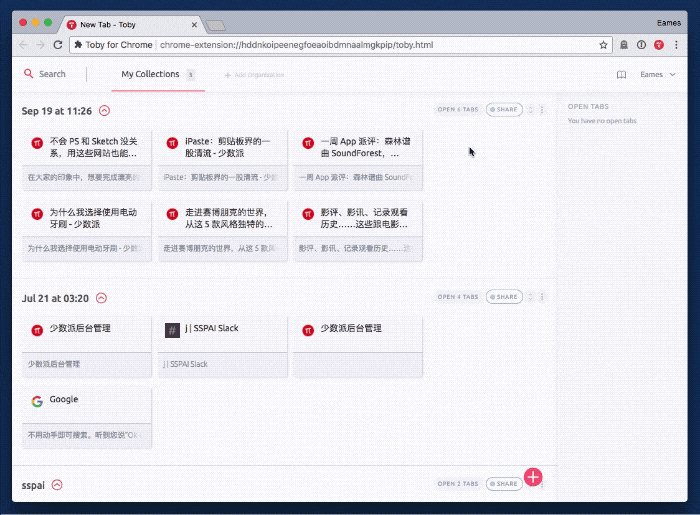Click the Toby extension icon in toolbar
Screen dimensions: 700x515
pos(659,45)
